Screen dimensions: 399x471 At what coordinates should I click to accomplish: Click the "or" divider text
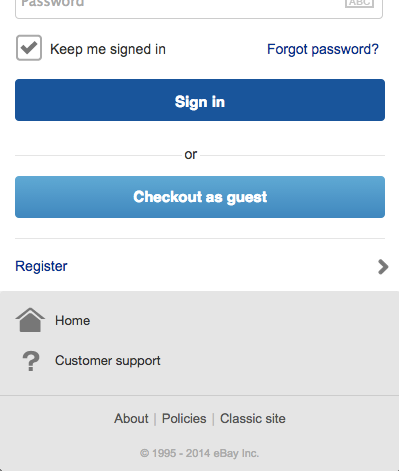click(191, 155)
